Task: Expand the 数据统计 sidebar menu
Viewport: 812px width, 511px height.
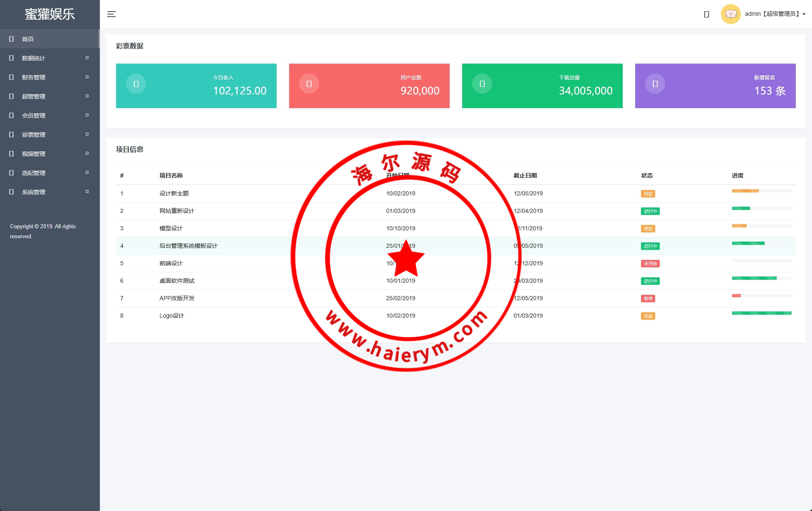Action: pos(33,58)
